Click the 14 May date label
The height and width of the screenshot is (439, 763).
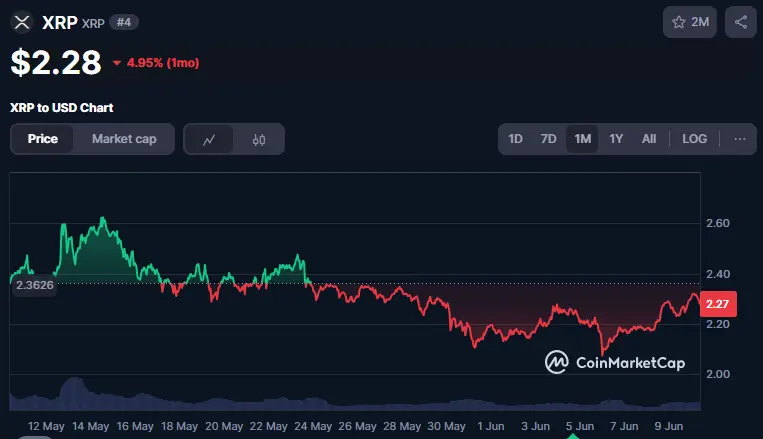coord(91,426)
